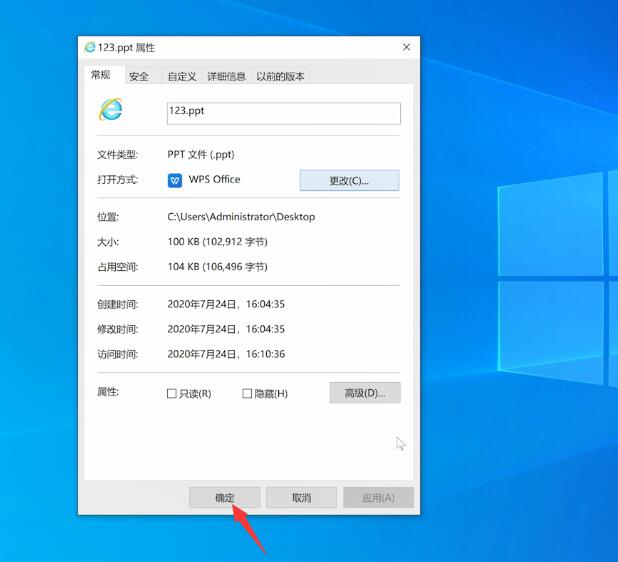This screenshot has width=618, height=562.
Task: Select the 104 KB (106,496 字节) value
Action: [218, 267]
